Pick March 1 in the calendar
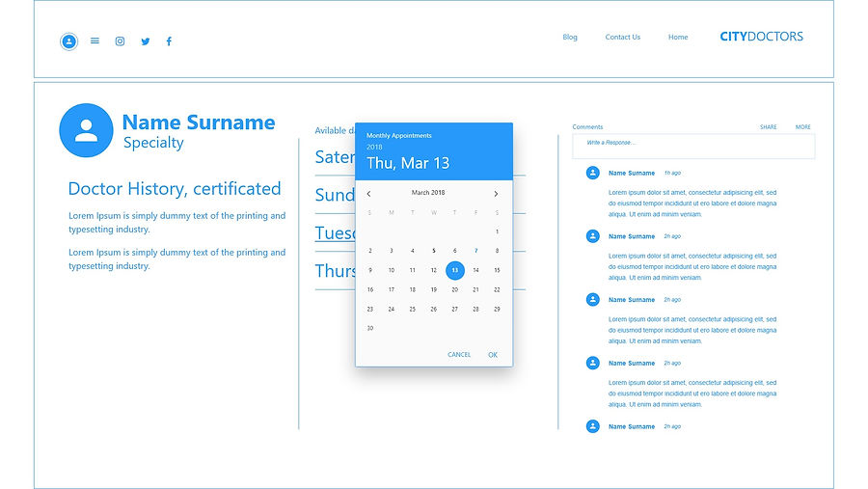This screenshot has width=868, height=489. (497, 231)
